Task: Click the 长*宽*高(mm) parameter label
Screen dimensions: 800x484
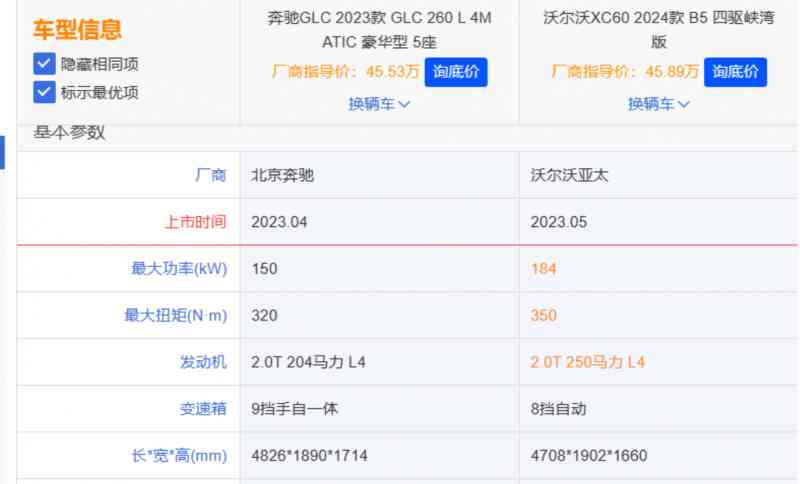Action: point(180,455)
